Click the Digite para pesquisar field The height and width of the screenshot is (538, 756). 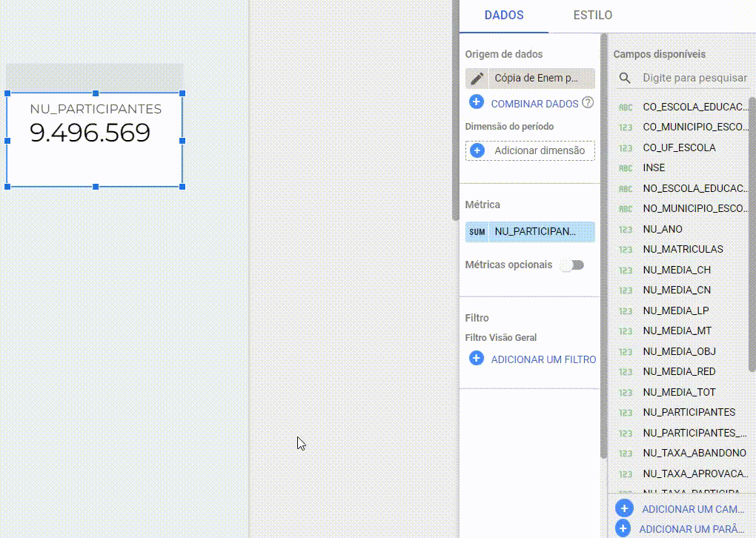694,78
